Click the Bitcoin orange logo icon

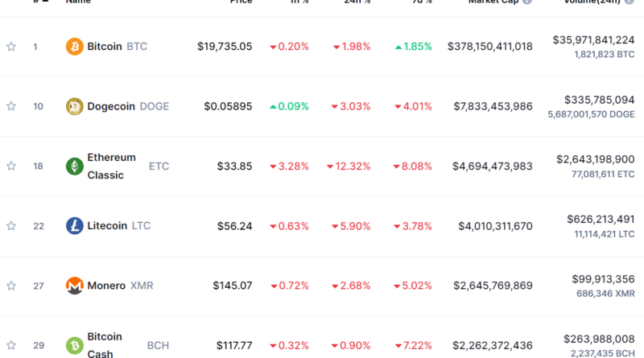74,47
